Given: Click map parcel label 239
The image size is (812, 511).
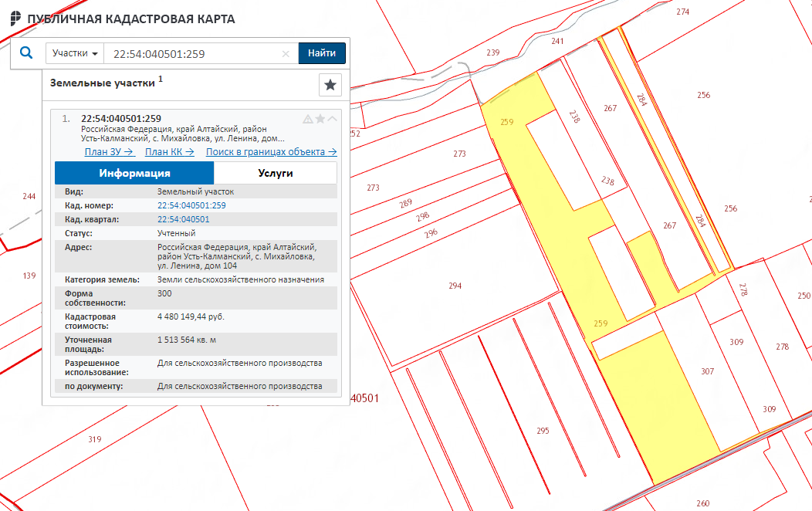Looking at the screenshot, I should [x=493, y=52].
